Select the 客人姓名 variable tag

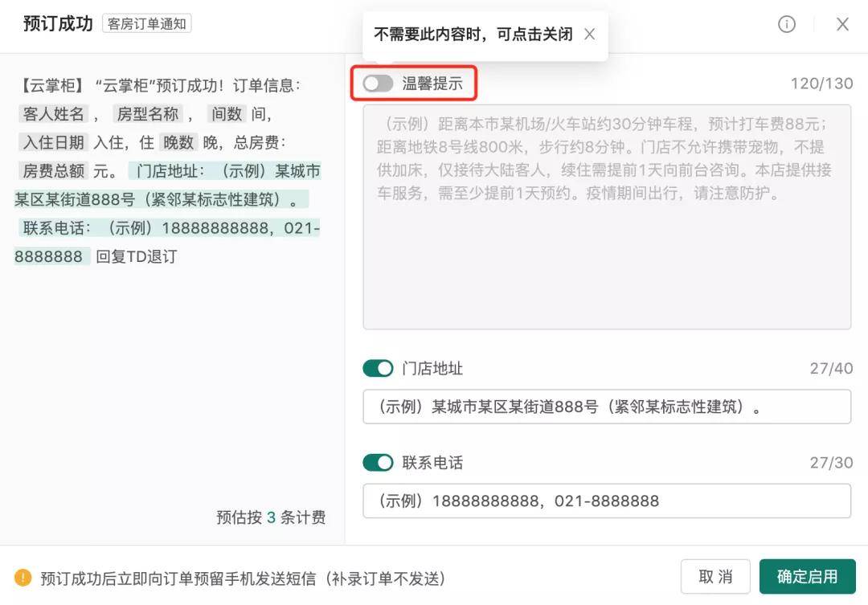(54, 114)
